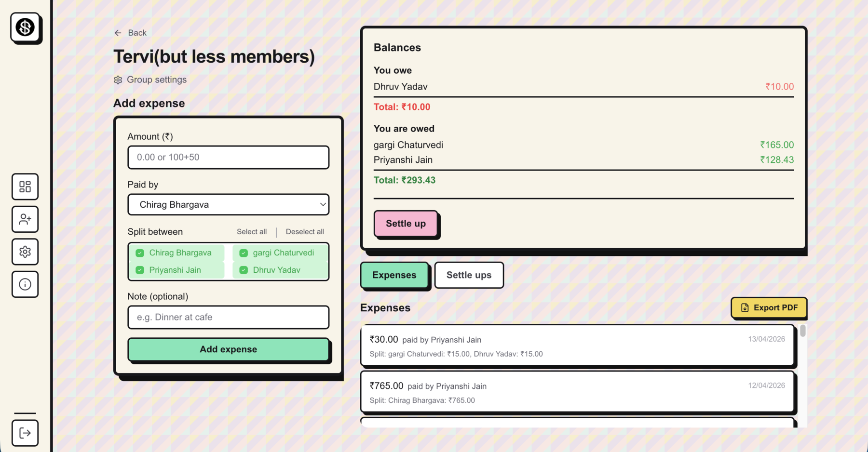Click the logout icon at sidebar bottom
This screenshot has width=868, height=452.
tap(25, 433)
